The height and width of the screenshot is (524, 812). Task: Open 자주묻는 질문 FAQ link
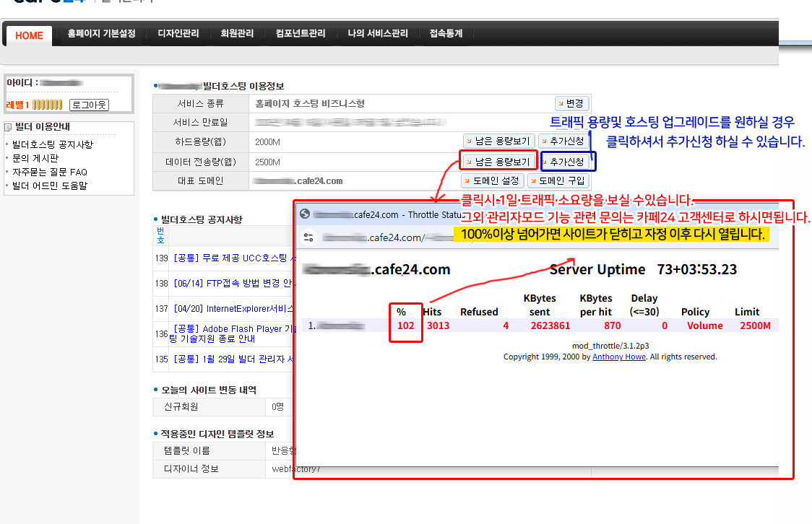tap(50, 172)
